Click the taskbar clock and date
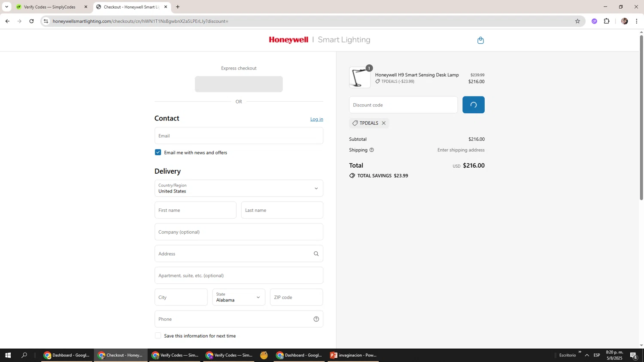 coord(614,355)
